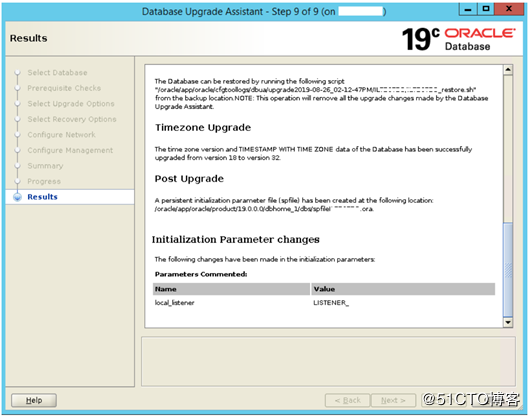Click the Oracle 19c Database logo

click(458, 39)
